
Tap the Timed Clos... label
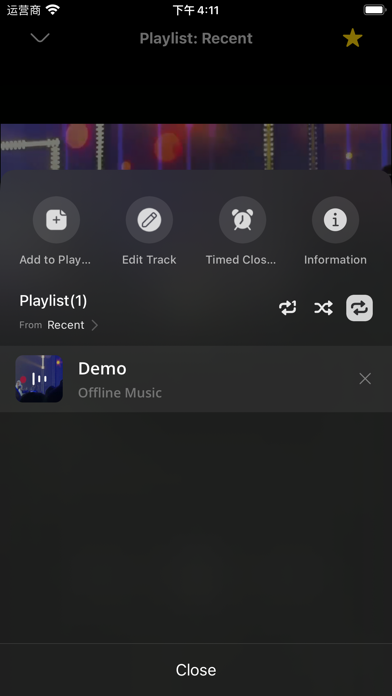coord(241,260)
